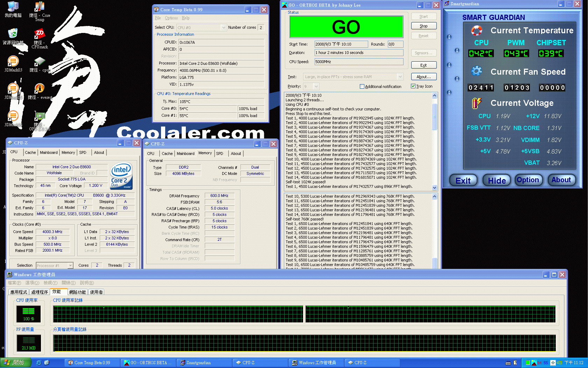
Task: Open the cpuz desktop shortcut
Action: point(40,64)
